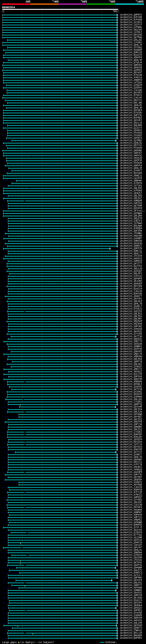Click the purple ~60% identity color segment
146x644 pixels.
73,4
